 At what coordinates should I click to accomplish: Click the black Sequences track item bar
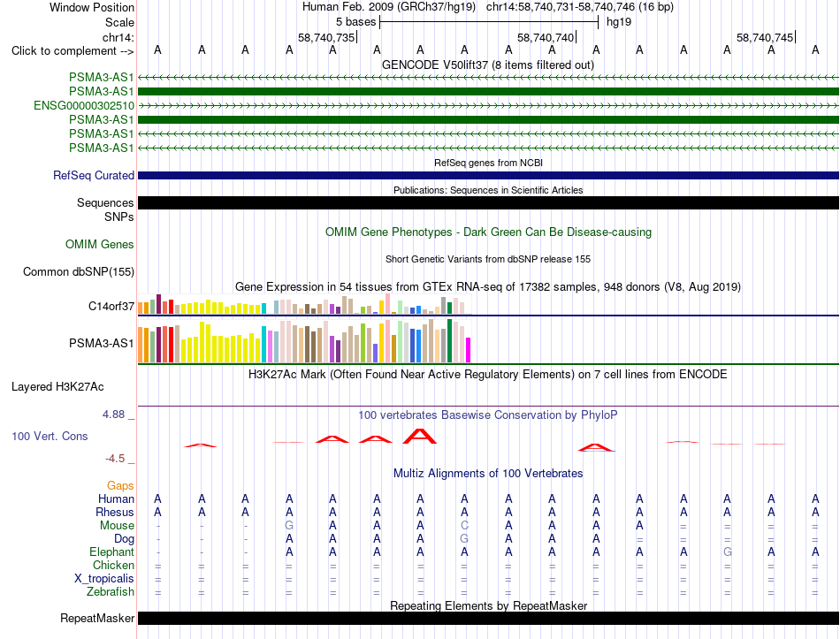pos(488,202)
